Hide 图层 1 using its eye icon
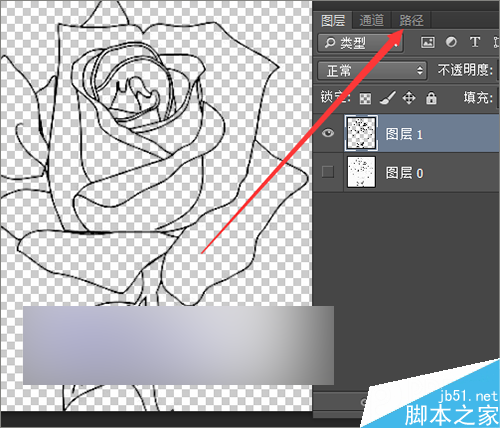 coord(328,133)
